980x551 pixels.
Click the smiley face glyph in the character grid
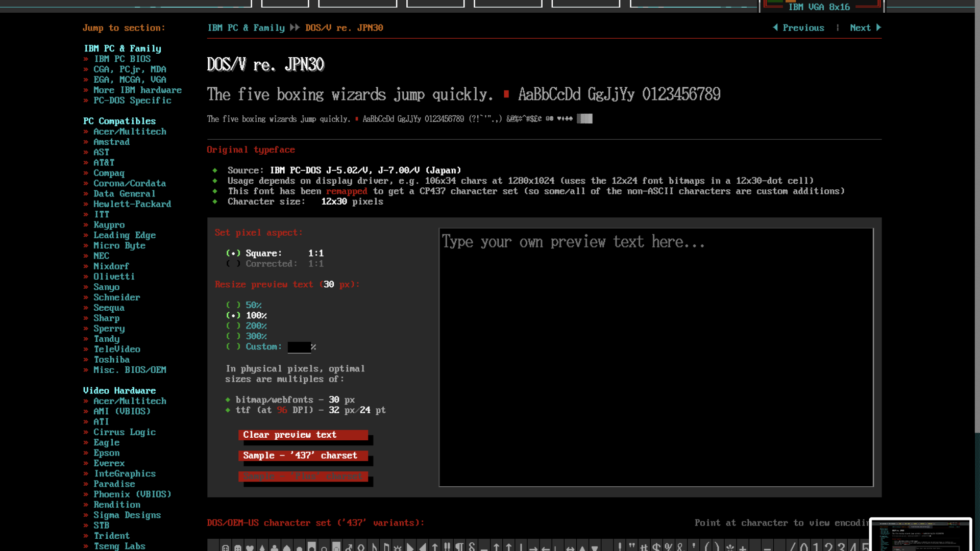click(x=225, y=546)
